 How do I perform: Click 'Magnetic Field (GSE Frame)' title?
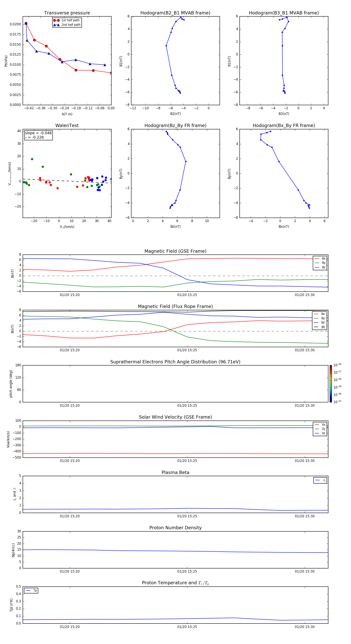pyautogui.click(x=175, y=251)
